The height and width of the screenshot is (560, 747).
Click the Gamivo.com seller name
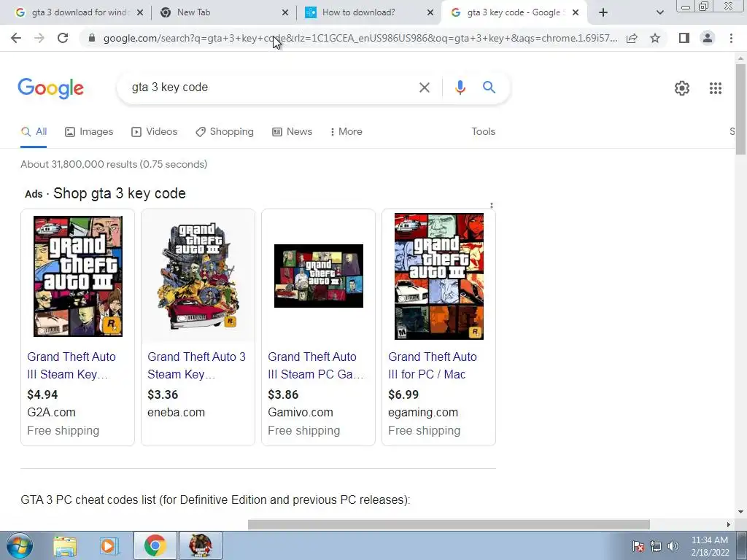300,413
